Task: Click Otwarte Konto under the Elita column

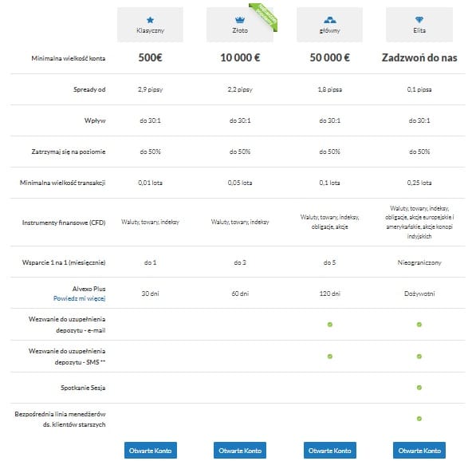Action: click(419, 450)
